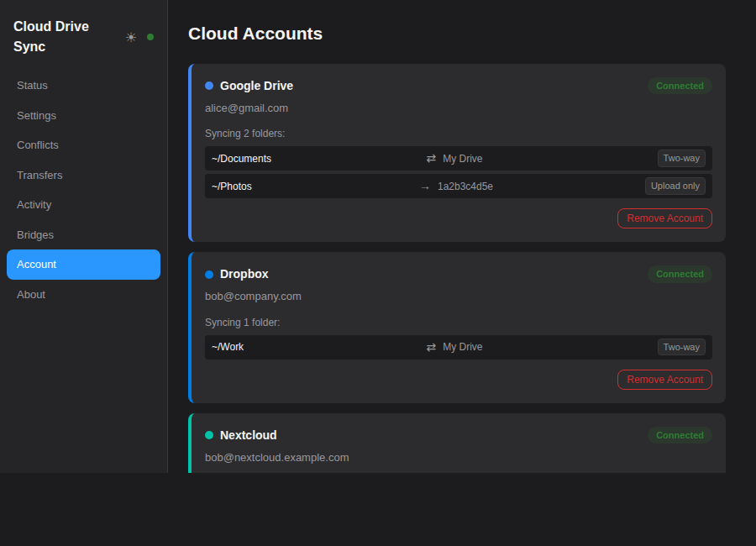
Task: Show the Activity page
Action: coord(83,205)
